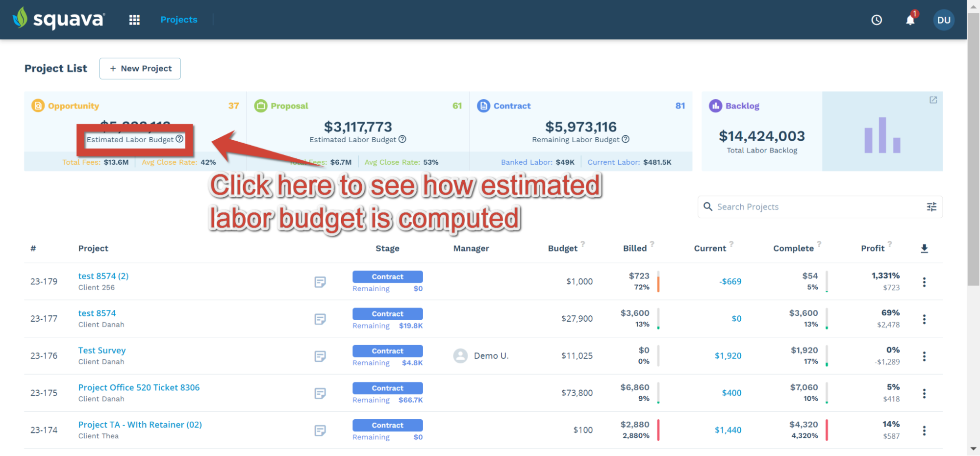
Task: Click current value -$669
Action: pyautogui.click(x=730, y=281)
